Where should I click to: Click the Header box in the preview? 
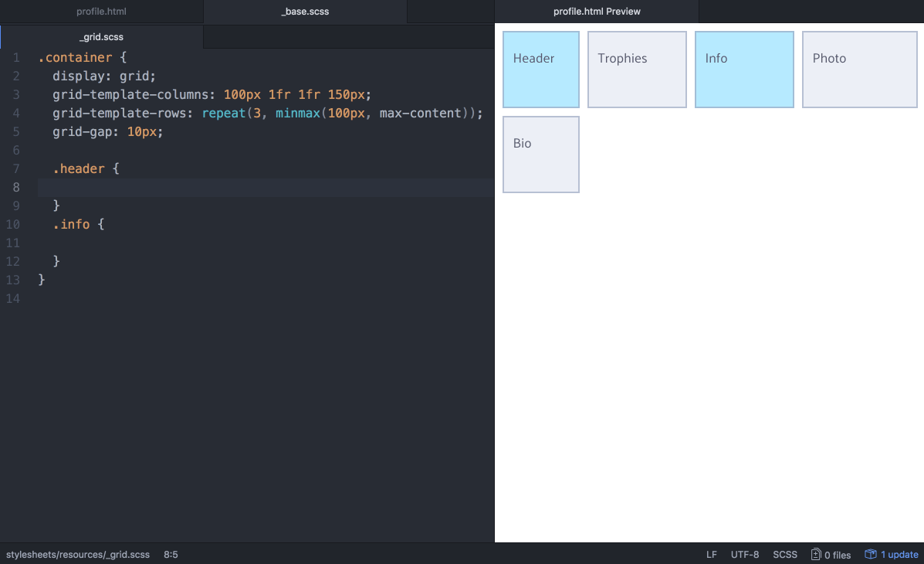540,70
